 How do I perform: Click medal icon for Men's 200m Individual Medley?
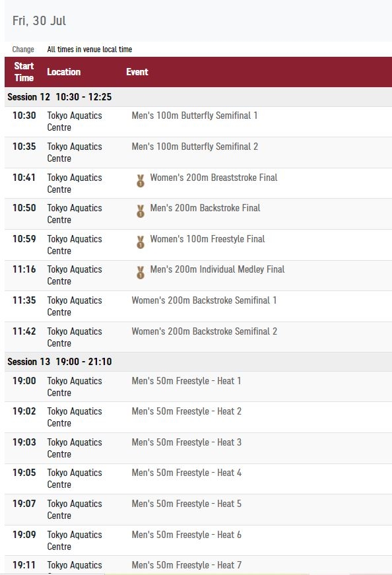141,273
